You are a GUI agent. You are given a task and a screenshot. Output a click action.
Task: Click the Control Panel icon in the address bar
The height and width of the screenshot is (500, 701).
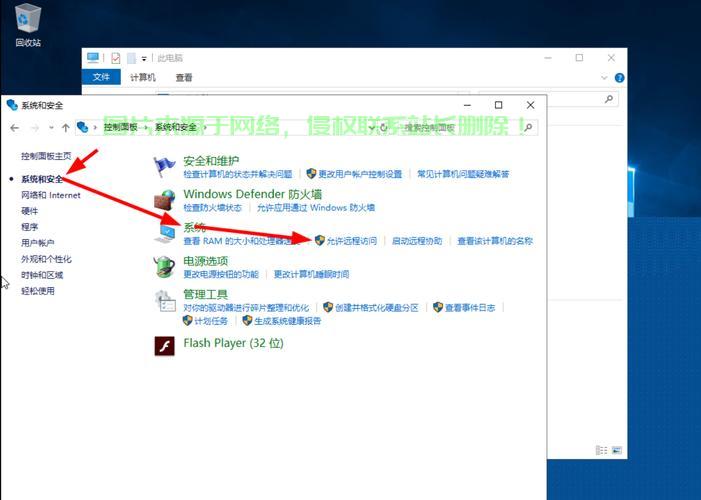[82, 127]
